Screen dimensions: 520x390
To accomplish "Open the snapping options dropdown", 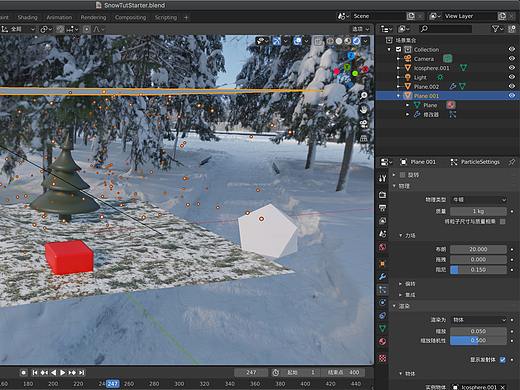I will [72, 29].
